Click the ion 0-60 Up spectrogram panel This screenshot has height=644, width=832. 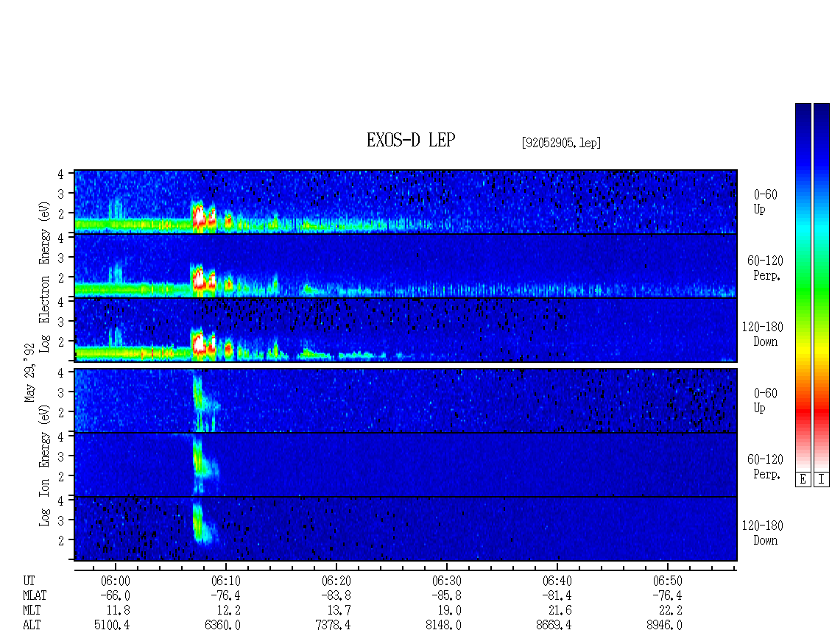406,400
